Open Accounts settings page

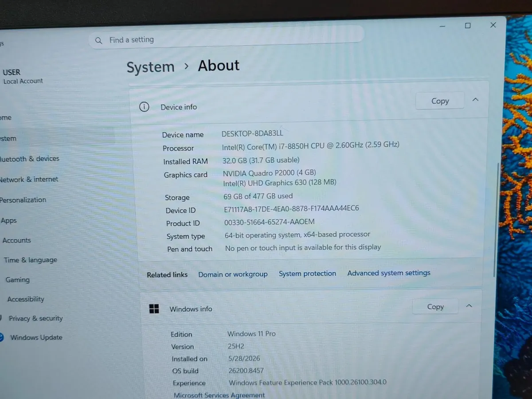click(x=17, y=240)
